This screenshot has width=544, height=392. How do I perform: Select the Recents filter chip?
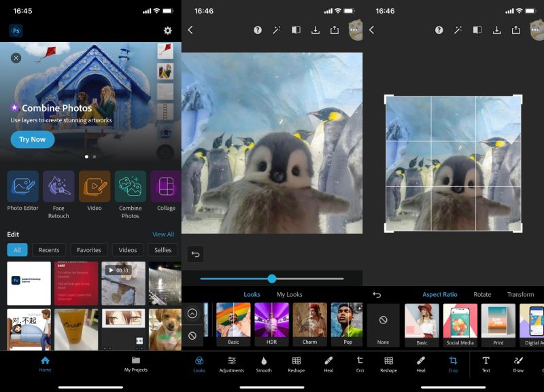point(49,250)
